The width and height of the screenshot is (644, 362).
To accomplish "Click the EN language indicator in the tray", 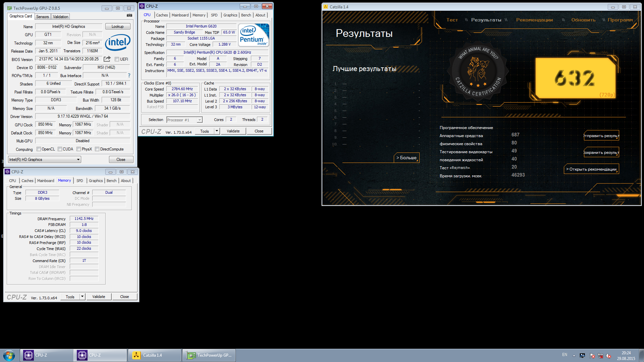I will (565, 355).
